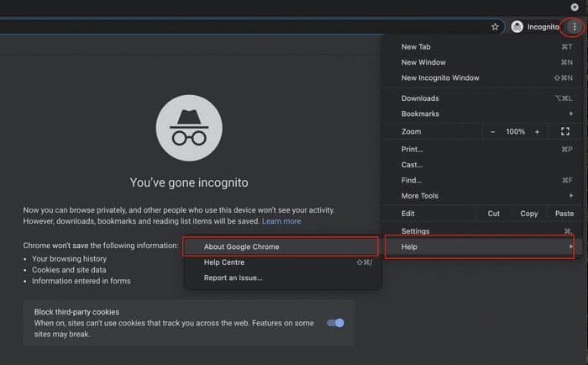Toggle Block third-party cookies switch

point(335,323)
